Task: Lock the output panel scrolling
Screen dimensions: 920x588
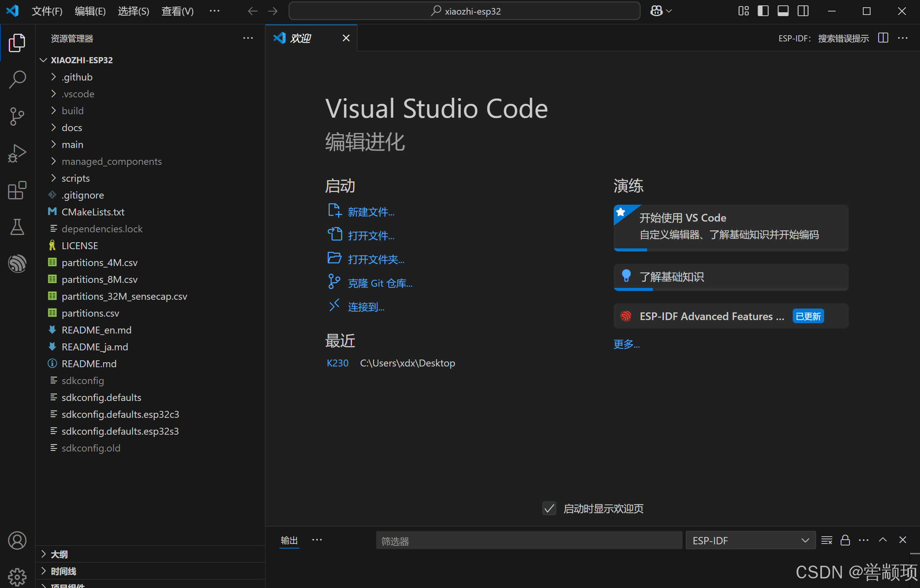Action: 845,540
